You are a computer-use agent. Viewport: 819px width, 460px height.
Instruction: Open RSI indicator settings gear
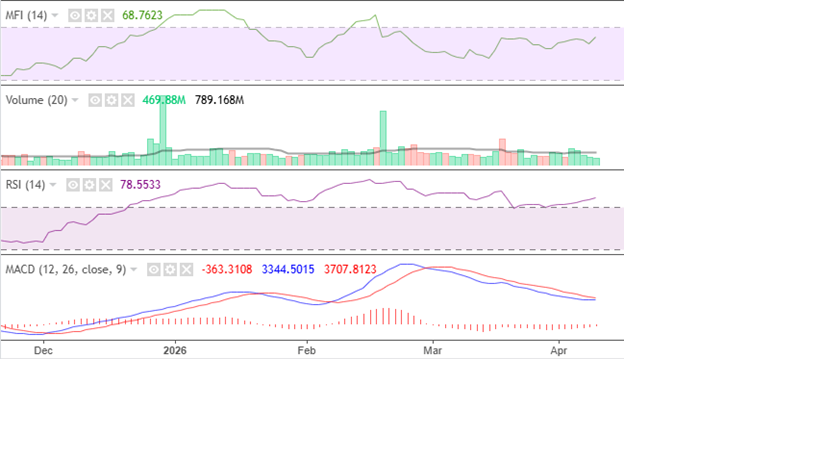coord(90,185)
